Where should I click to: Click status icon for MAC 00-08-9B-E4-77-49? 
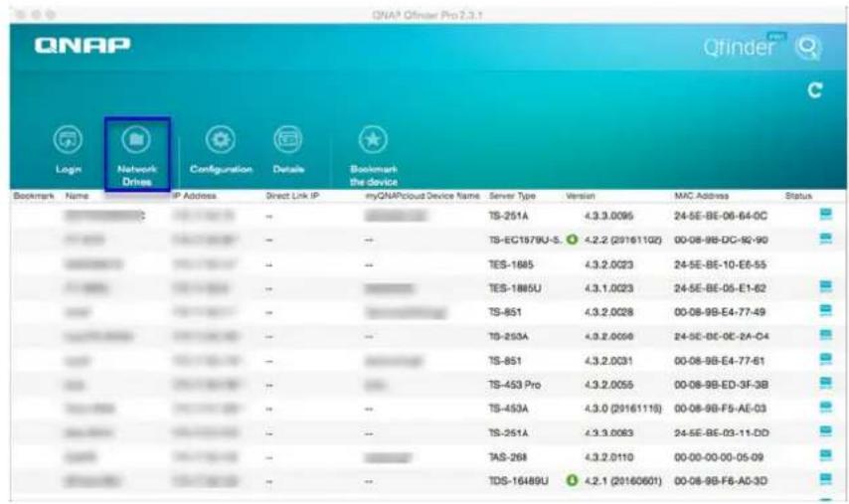point(825,311)
